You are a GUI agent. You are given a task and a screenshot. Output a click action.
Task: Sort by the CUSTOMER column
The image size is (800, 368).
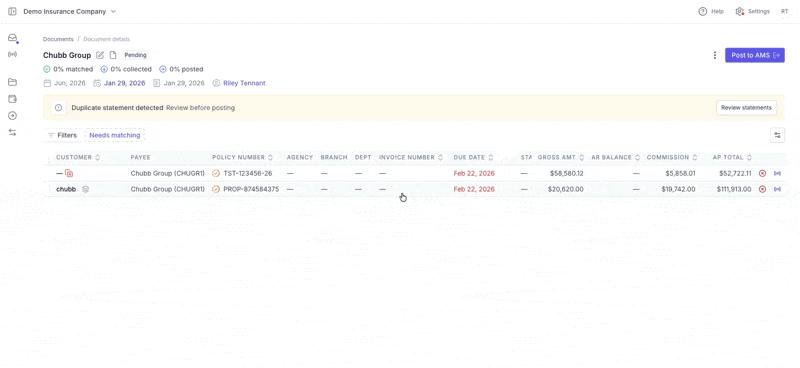(x=78, y=157)
